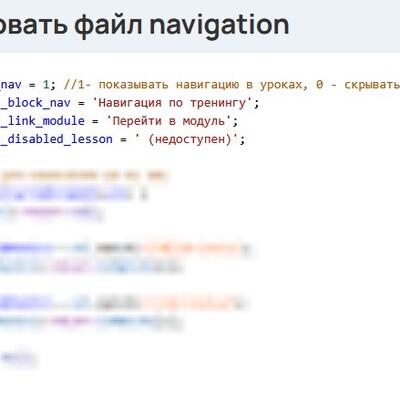Click the word "navigation" in the heading
The image size is (400, 400).
(x=219, y=26)
